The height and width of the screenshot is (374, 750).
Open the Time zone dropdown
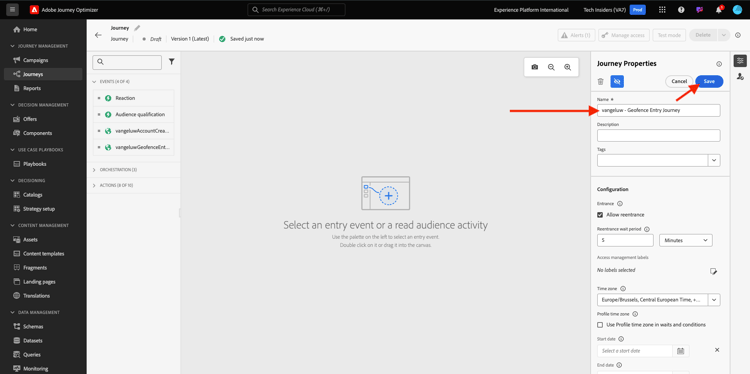click(714, 300)
